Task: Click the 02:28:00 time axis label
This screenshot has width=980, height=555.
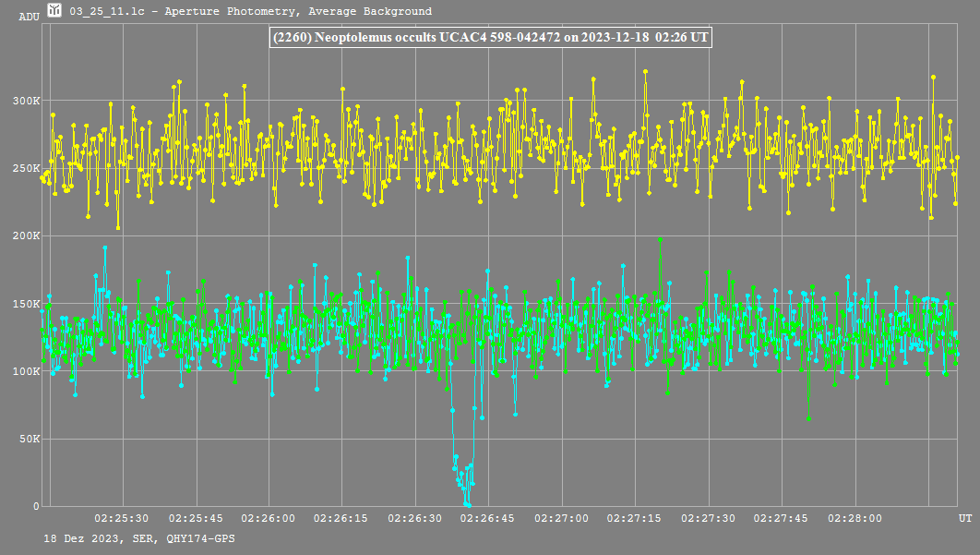Action: (854, 519)
